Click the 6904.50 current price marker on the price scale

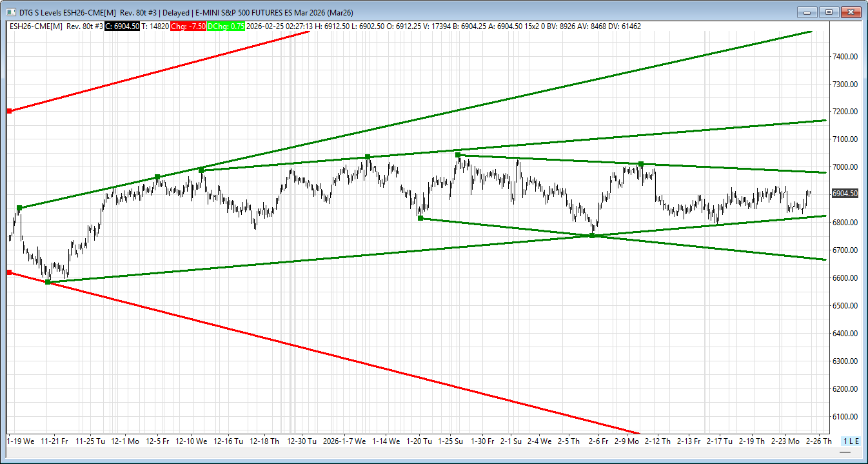tap(844, 194)
